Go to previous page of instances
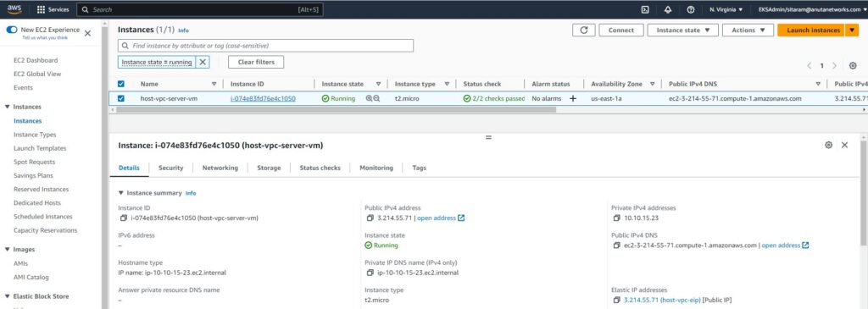The height and width of the screenshot is (309, 868). 809,65
